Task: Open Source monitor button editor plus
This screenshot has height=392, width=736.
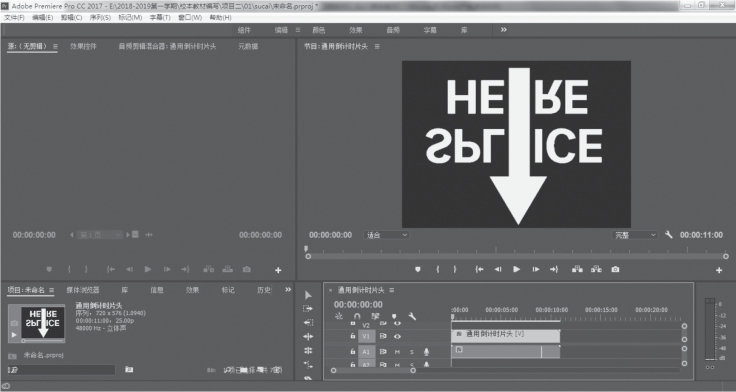Action: click(x=278, y=270)
